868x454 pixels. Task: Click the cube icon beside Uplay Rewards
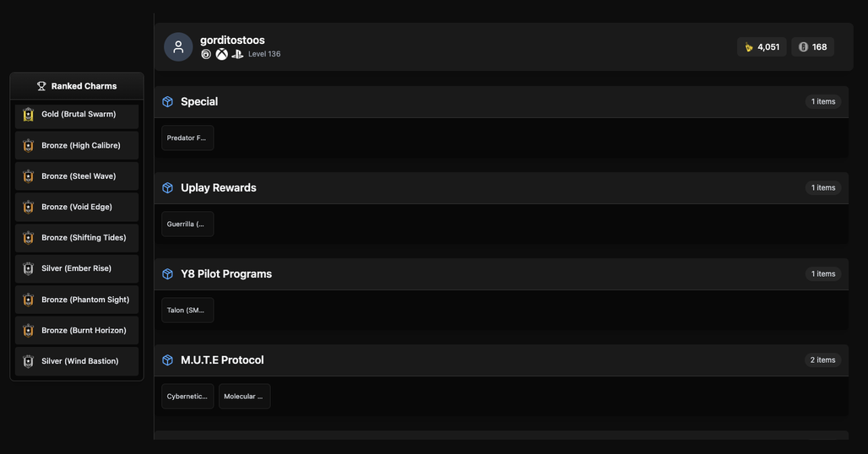[168, 188]
